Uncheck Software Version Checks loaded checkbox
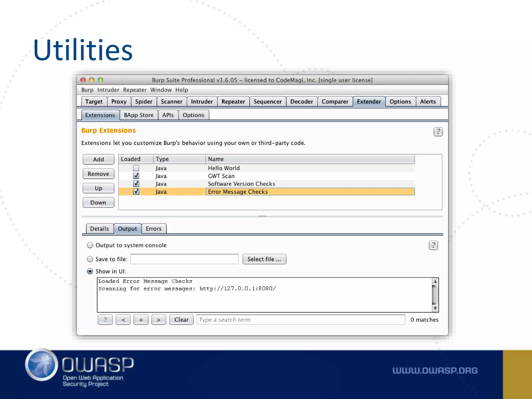 click(136, 184)
